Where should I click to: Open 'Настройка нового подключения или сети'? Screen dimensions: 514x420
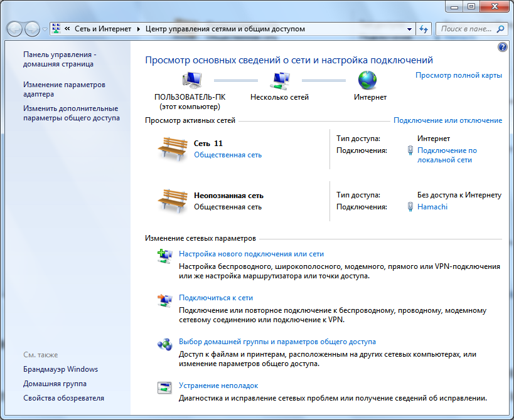coord(251,254)
